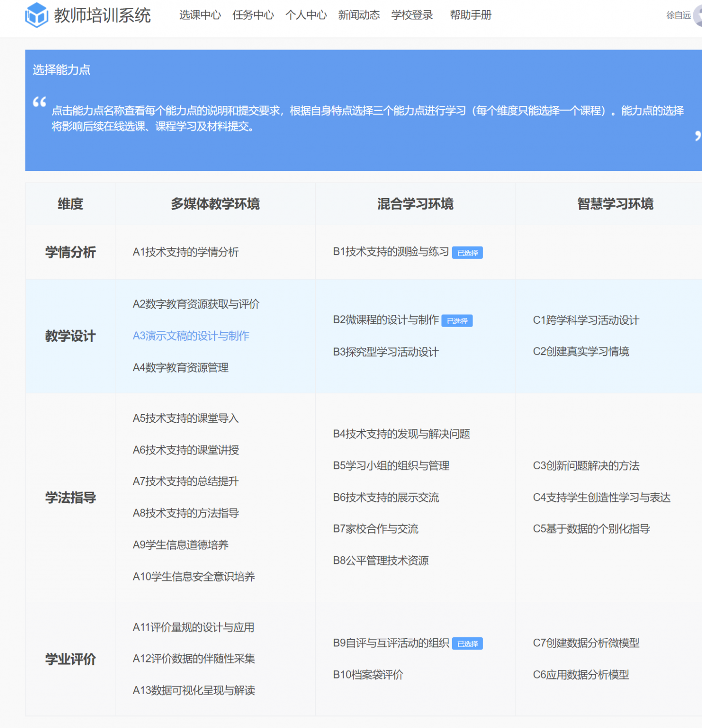702x728 pixels.
Task: Open C7创建数据分析微模型
Action: coord(586,643)
